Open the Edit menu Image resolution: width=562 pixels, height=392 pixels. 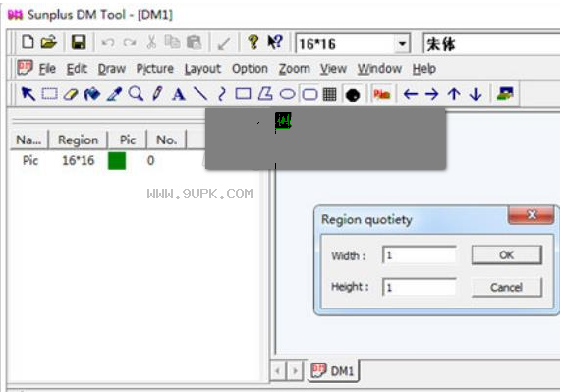point(77,68)
